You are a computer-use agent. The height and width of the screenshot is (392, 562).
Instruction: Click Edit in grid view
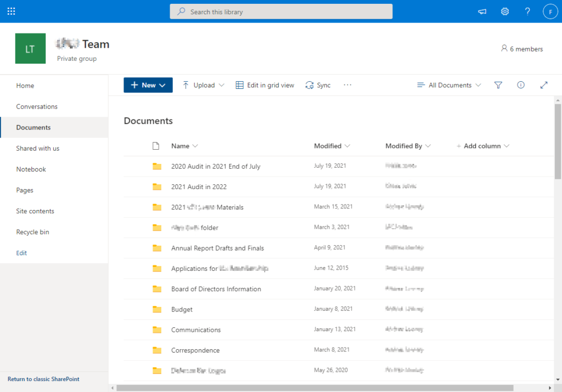[265, 85]
